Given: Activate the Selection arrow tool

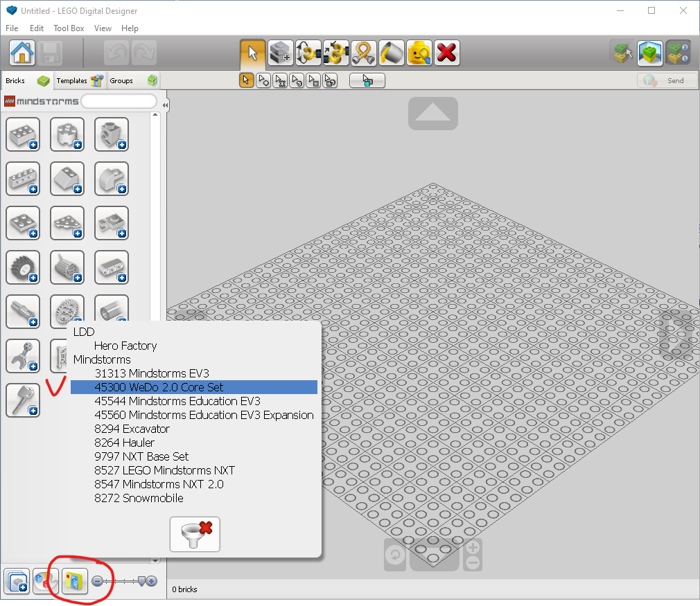Looking at the screenshot, I should (253, 53).
